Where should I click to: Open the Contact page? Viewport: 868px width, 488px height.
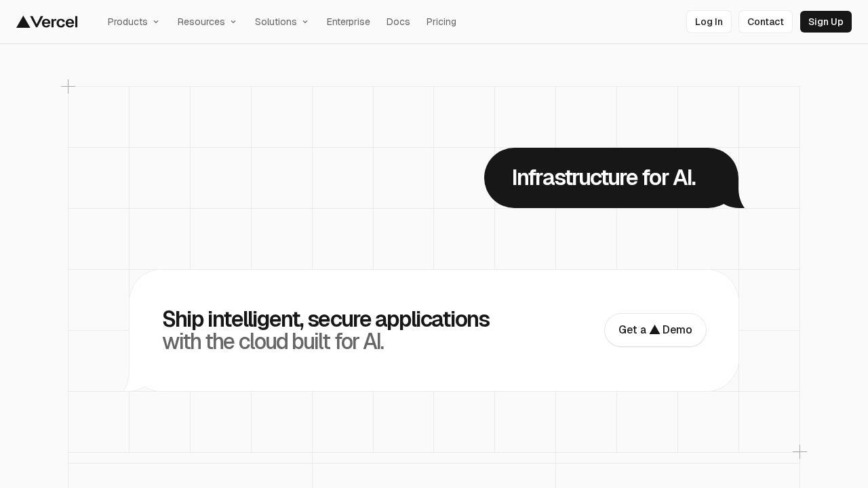[766, 22]
